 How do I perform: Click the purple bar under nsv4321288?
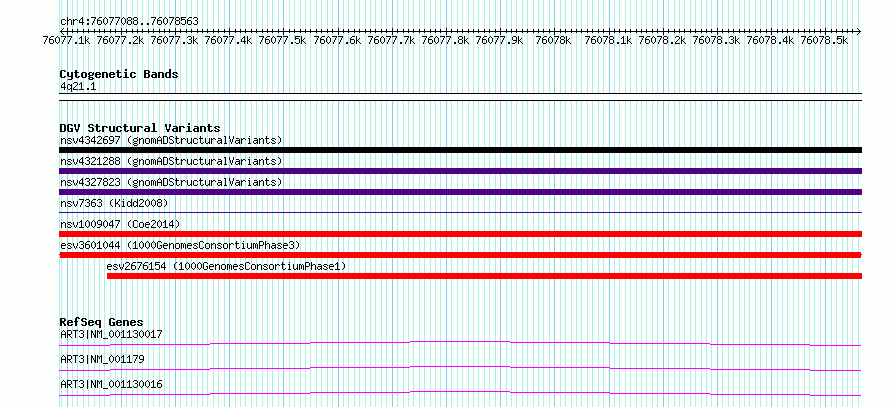coord(460,171)
